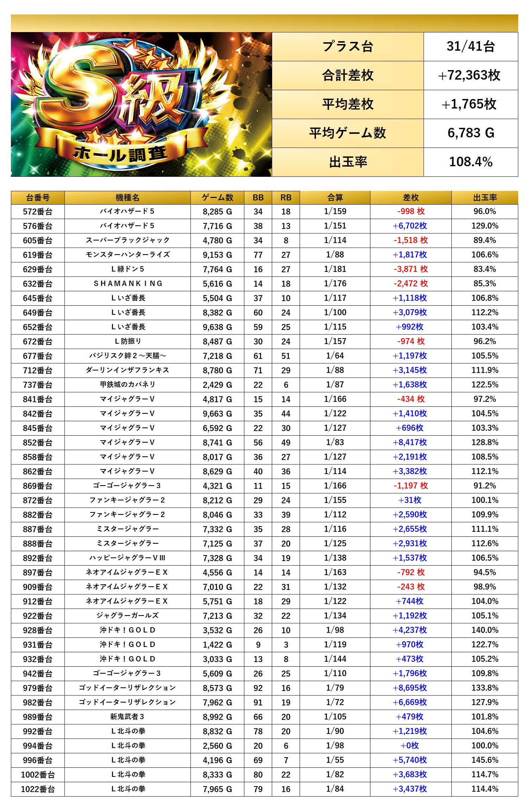This screenshot has width=532, height=810.
Task: Select the プラス台 summary label
Action: tap(348, 46)
